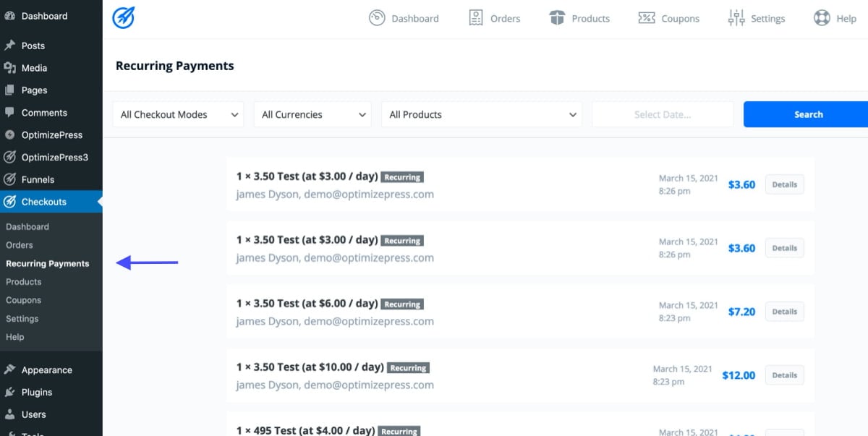This screenshot has height=436, width=868.
Task: Select Recurring Payments in sidebar submenu
Action: (x=48, y=264)
